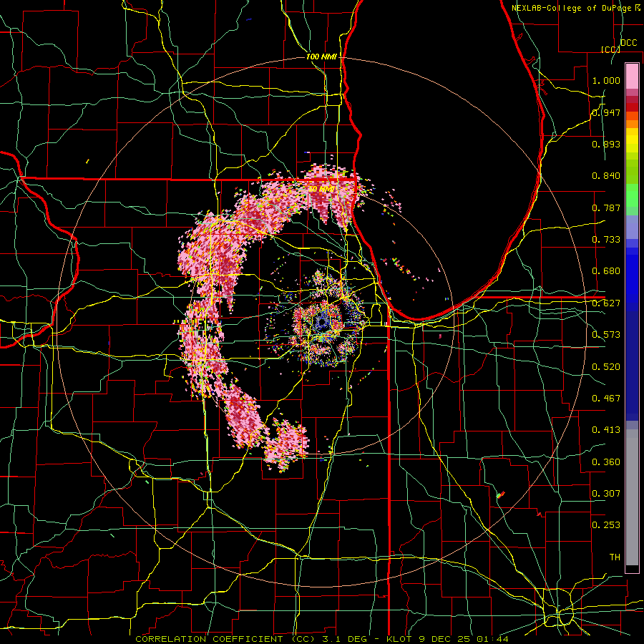This screenshot has width=644, height=644.
Task: Select the 0.413 legend value
Action: (x=606, y=430)
